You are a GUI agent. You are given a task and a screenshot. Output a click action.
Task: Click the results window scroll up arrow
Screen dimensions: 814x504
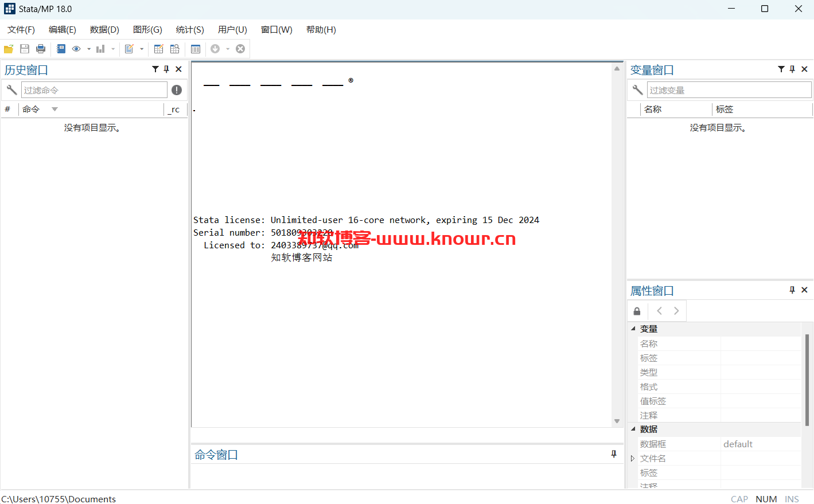tap(617, 68)
